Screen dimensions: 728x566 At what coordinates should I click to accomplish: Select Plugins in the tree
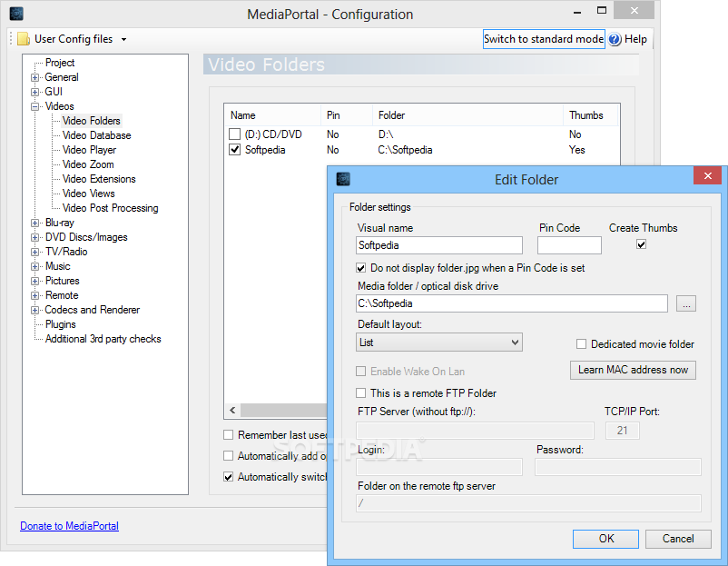tap(60, 324)
